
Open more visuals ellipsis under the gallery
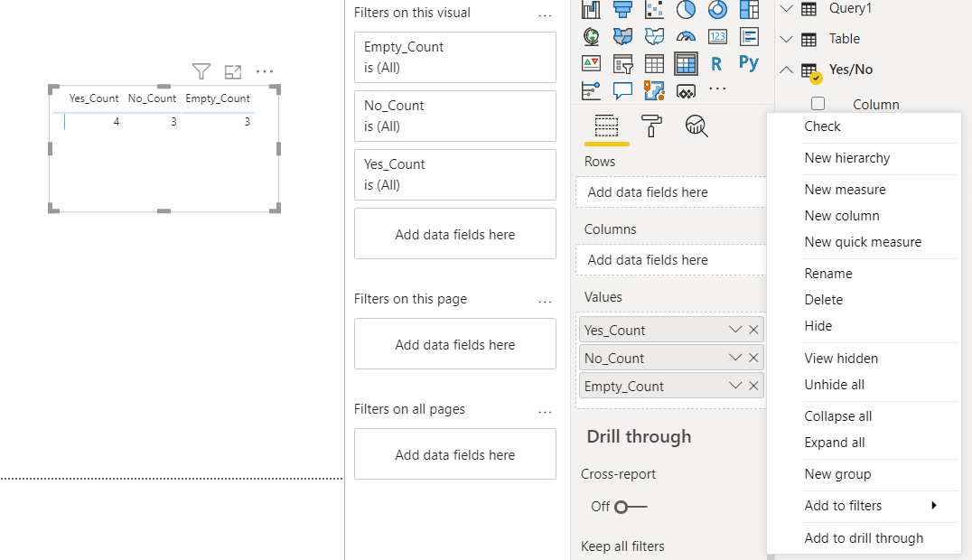pos(717,89)
